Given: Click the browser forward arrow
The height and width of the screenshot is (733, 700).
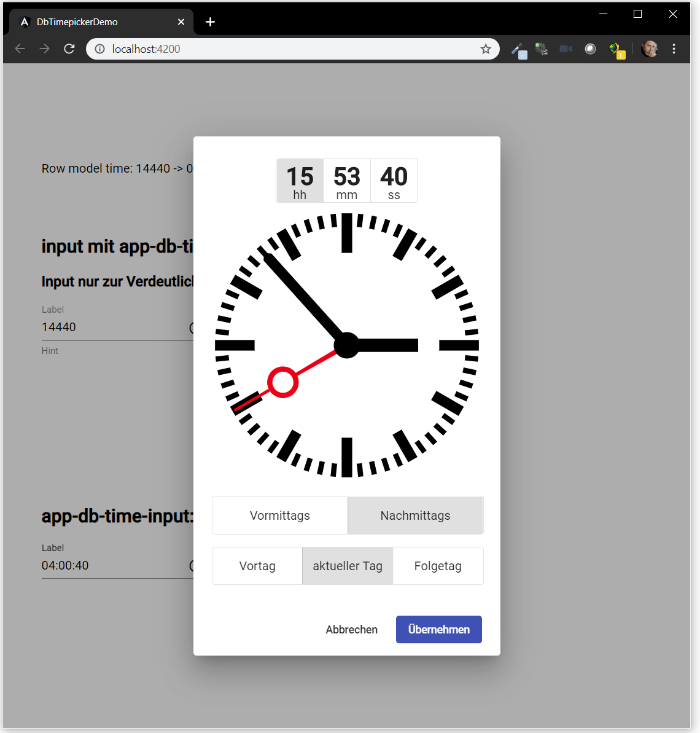Looking at the screenshot, I should 45,49.
